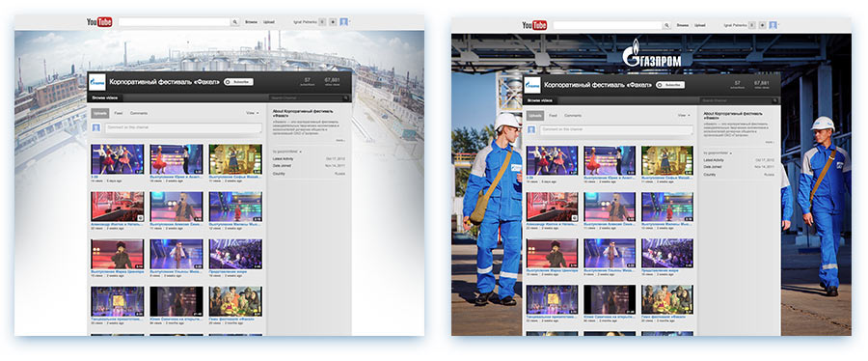
Task: Open the three-dancers video thumbnail on the refinery-sky page
Action: 118,159
